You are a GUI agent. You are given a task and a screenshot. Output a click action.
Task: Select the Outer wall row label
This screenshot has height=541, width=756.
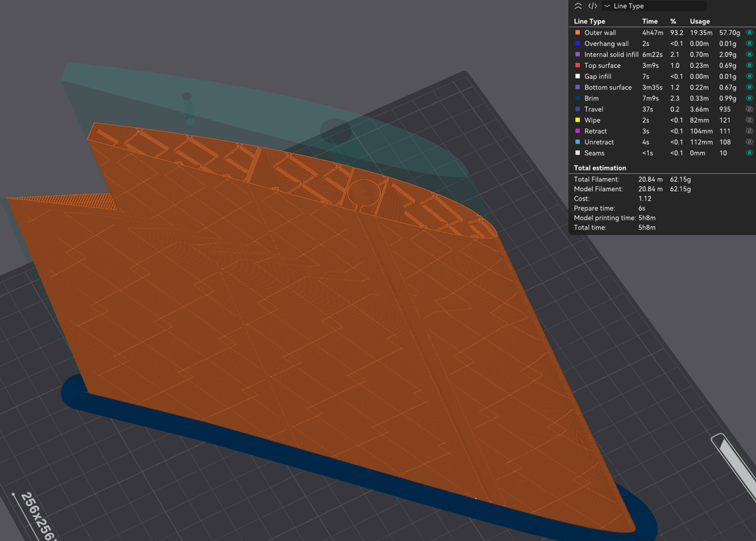(600, 32)
